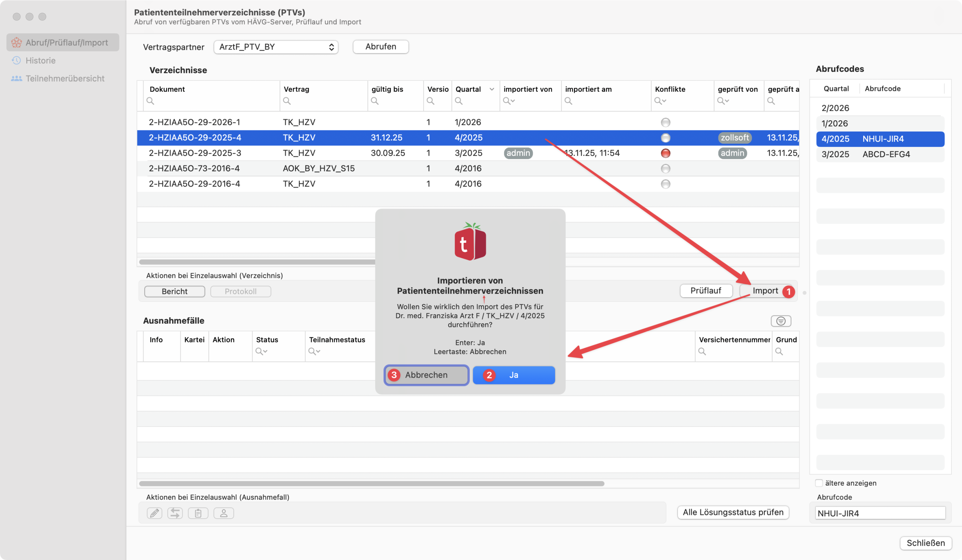Viewport: 962px width, 560px height.
Task: Click the pencil edit icon for Ausnahmefall
Action: pyautogui.click(x=154, y=513)
